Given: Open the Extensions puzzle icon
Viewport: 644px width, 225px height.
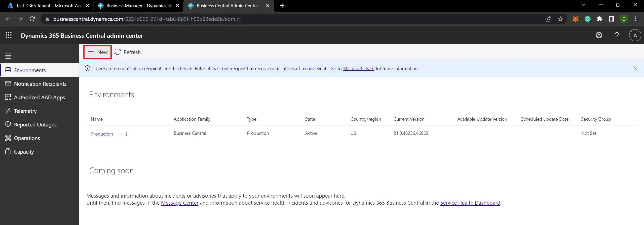Looking at the screenshot, I should tap(599, 19).
